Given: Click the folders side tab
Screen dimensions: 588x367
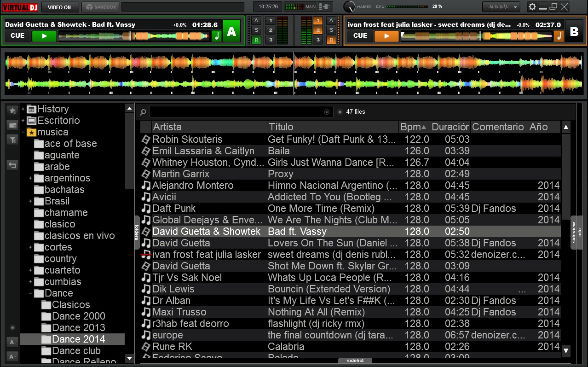Looking at the screenshot, I should [x=137, y=232].
